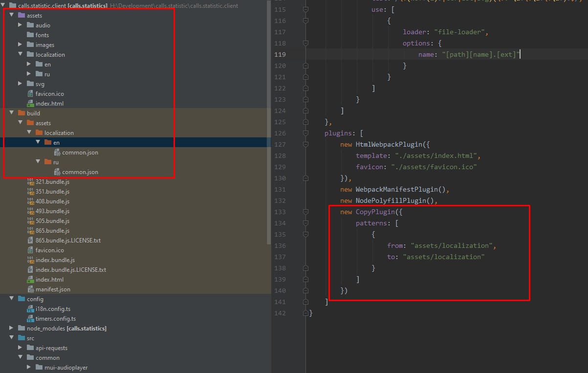Image resolution: width=588 pixels, height=373 pixels.
Task: Click the node_modules folder icon
Action: pos(21,328)
